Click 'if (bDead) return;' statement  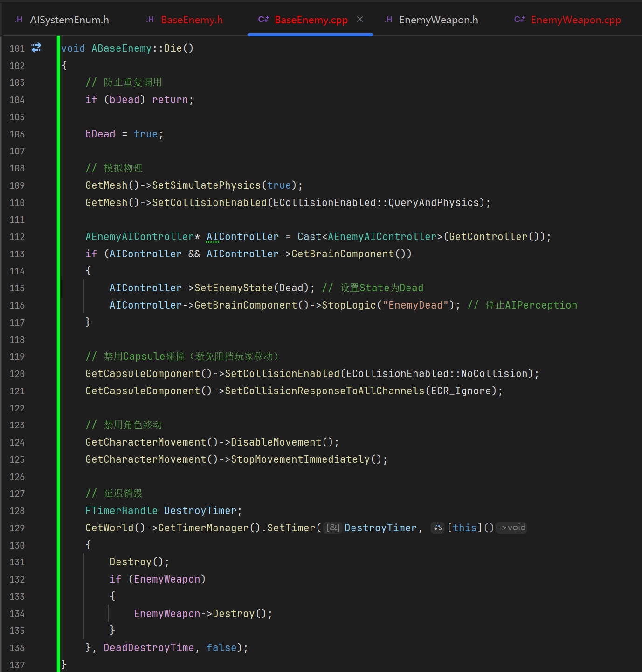tap(139, 100)
